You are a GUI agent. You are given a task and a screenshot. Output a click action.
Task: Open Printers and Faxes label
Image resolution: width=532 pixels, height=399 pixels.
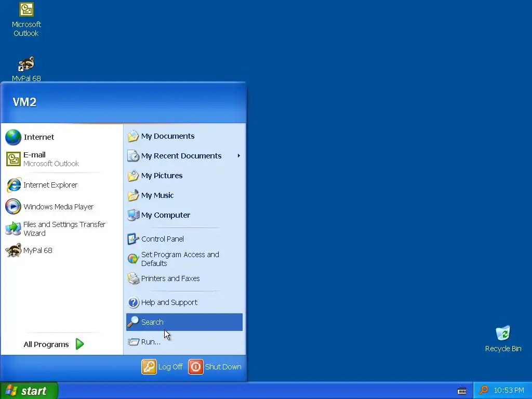[x=170, y=278]
